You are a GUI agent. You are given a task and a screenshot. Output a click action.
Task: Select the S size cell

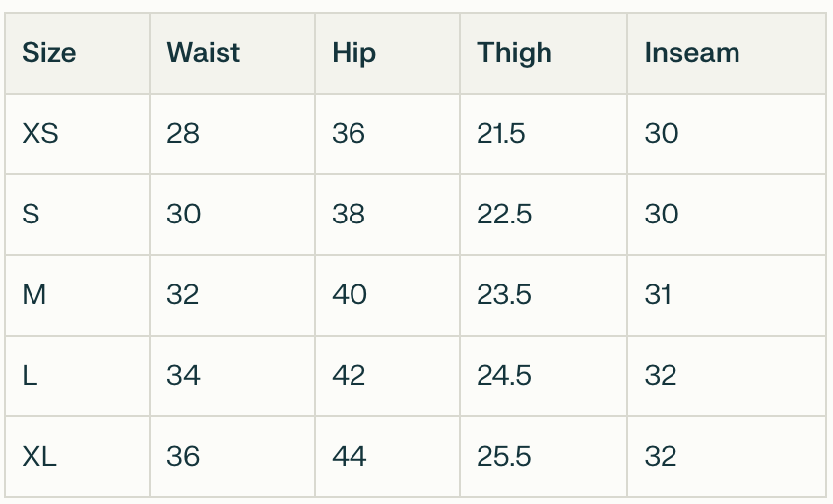(32, 215)
